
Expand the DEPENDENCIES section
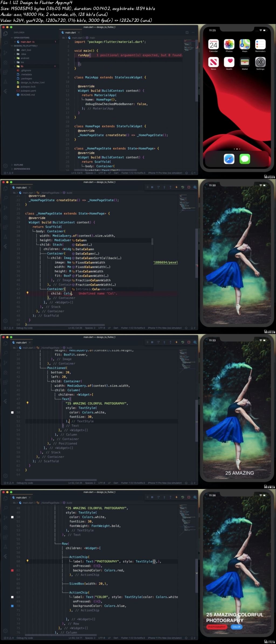click(x=22, y=169)
